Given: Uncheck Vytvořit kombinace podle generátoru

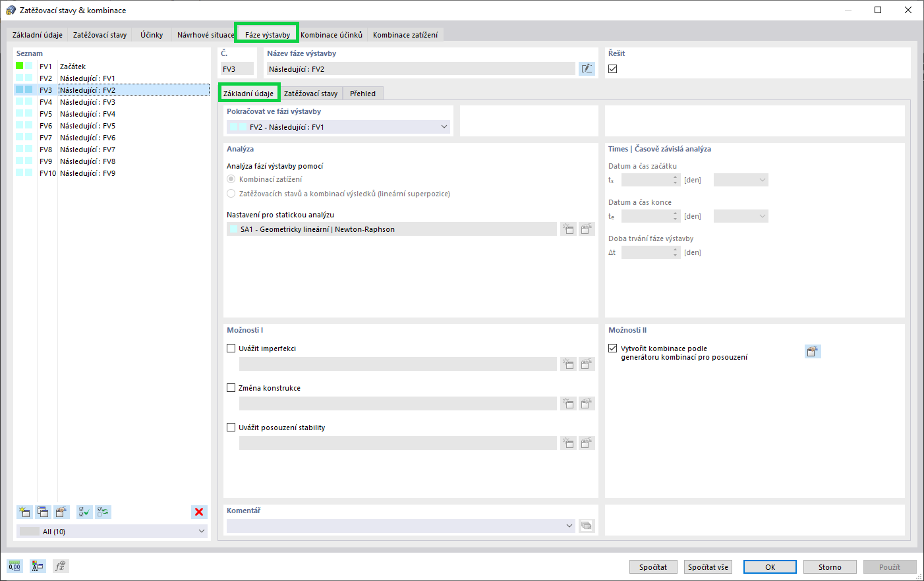Looking at the screenshot, I should (613, 348).
